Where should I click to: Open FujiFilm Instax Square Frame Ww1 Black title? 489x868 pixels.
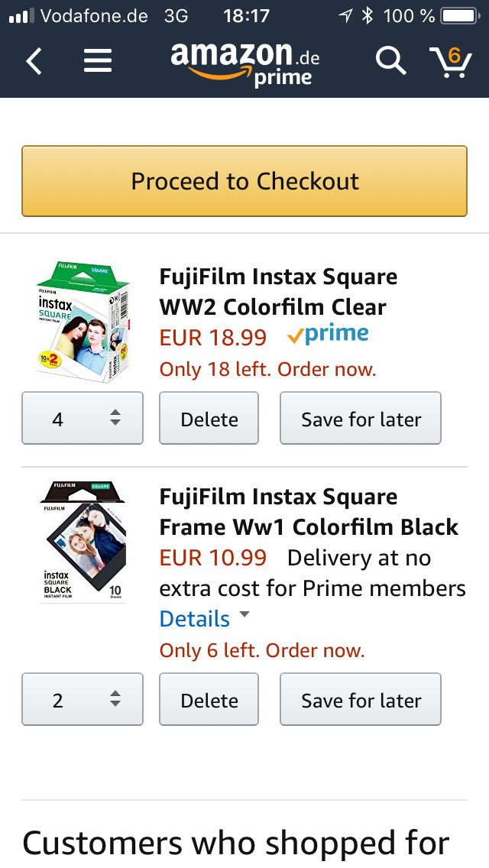309,512
